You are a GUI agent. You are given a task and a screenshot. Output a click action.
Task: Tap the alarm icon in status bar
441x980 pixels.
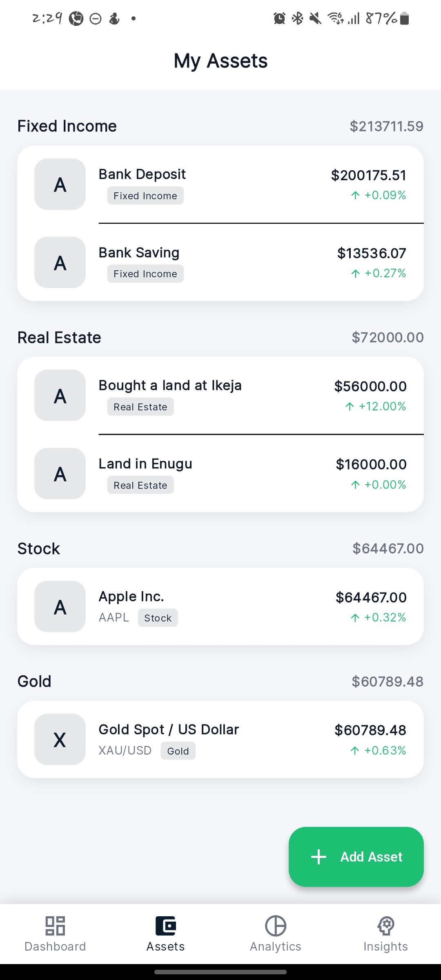click(279, 18)
